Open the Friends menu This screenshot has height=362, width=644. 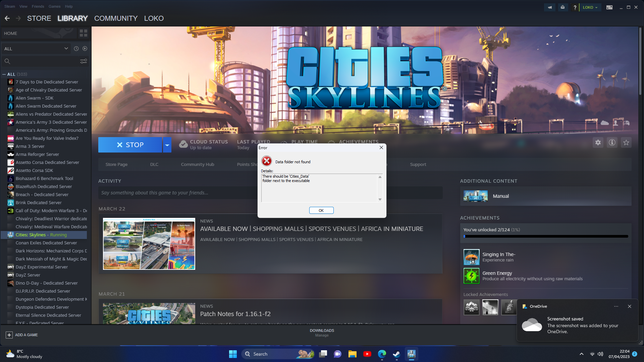point(38,6)
